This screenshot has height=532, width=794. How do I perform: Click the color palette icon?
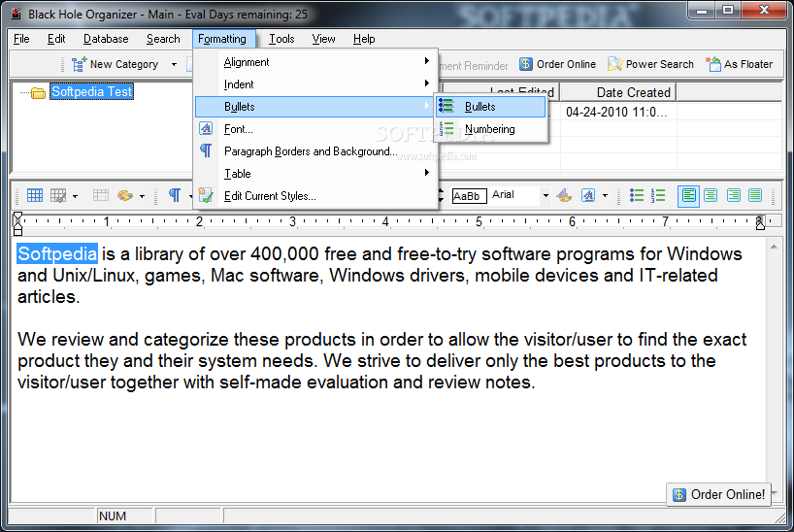click(x=124, y=195)
